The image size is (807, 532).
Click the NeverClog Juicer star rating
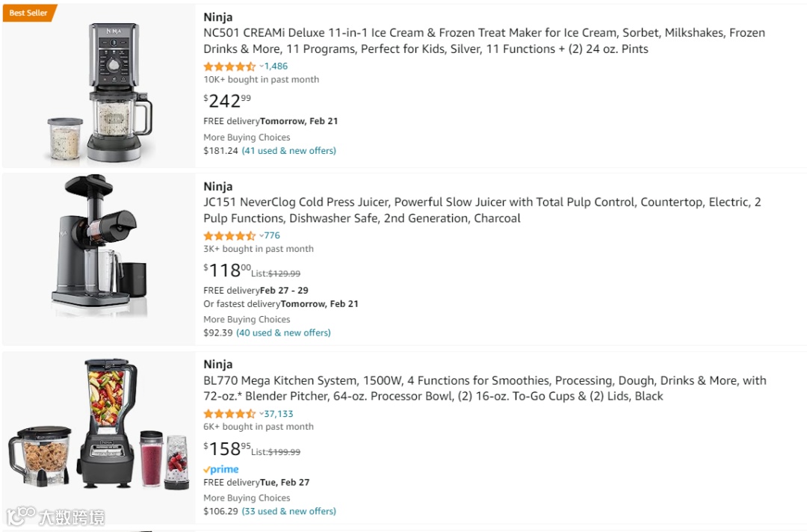click(229, 236)
